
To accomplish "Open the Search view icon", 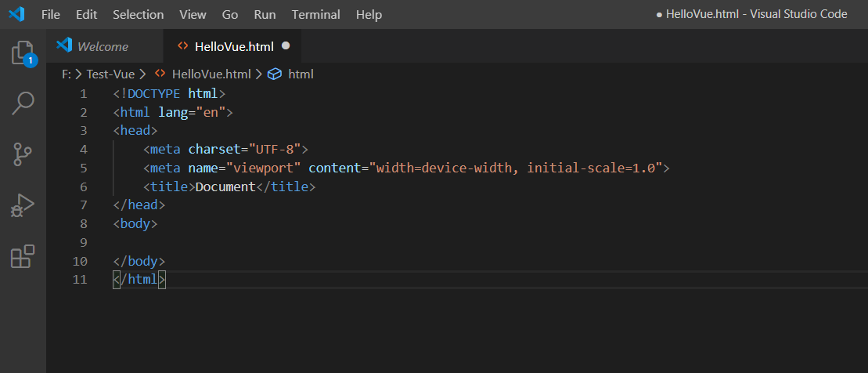I will [x=23, y=103].
